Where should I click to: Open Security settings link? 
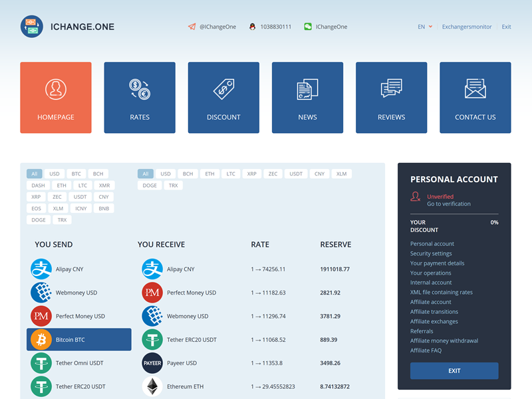(431, 253)
